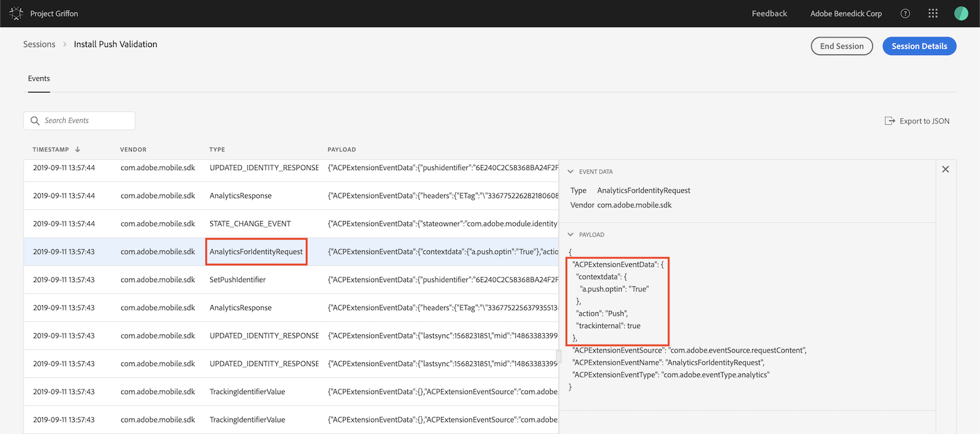980x434 pixels.
Task: Sort by the Type column header
Action: point(217,149)
